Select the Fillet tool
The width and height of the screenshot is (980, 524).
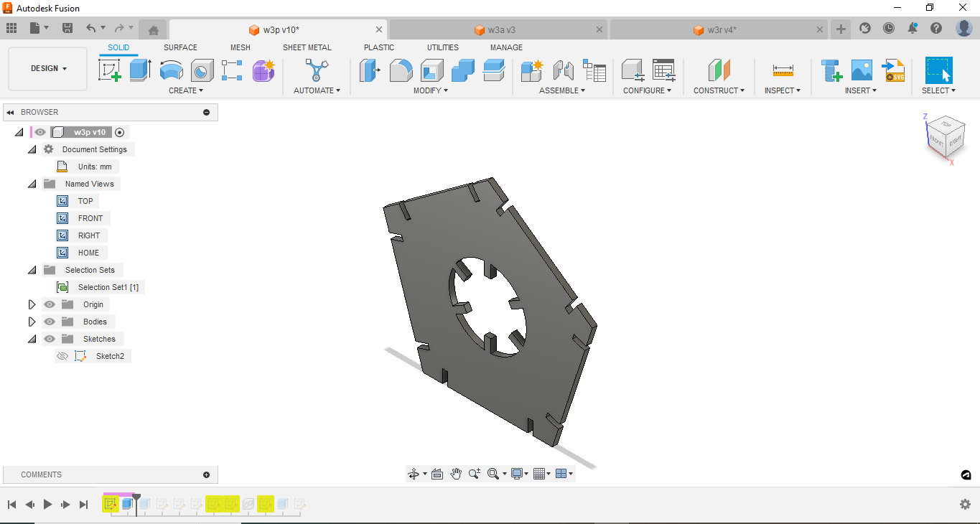(x=401, y=70)
